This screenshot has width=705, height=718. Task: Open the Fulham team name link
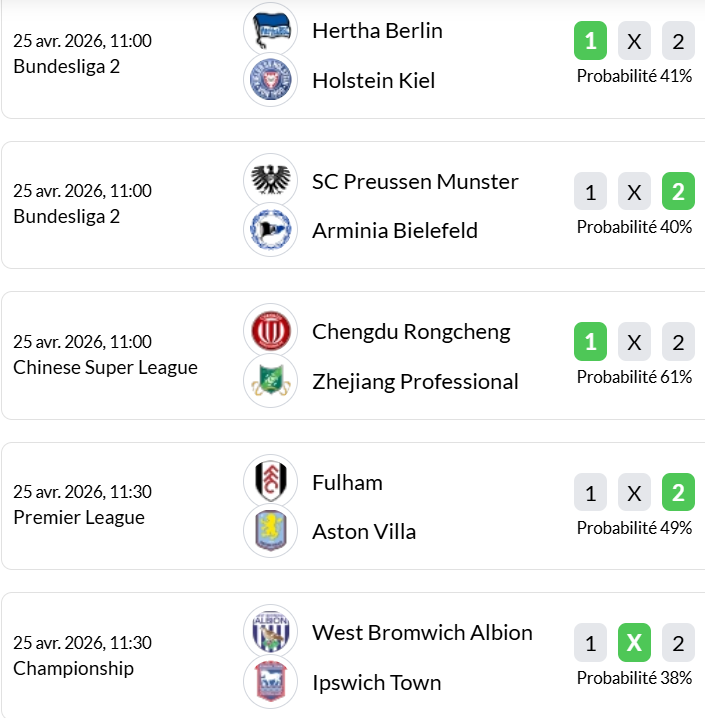coord(347,482)
